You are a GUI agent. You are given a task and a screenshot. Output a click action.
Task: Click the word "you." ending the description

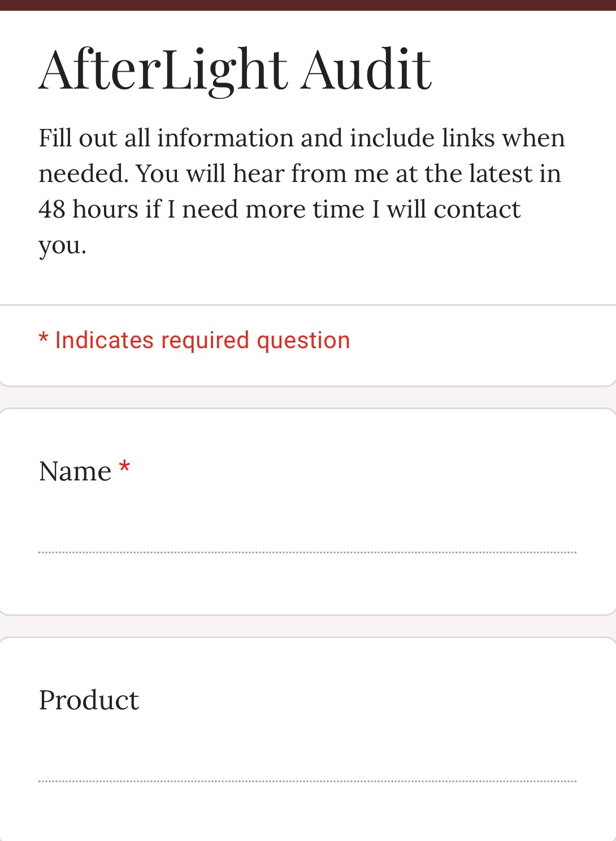(62, 245)
